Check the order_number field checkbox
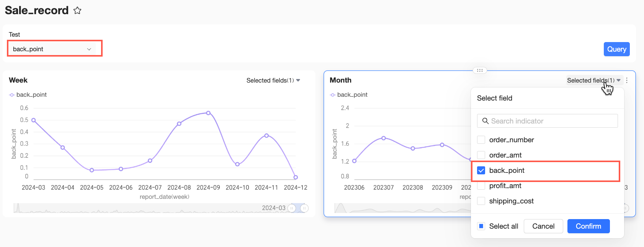Screen dimensions: 644x247 click(x=481, y=140)
